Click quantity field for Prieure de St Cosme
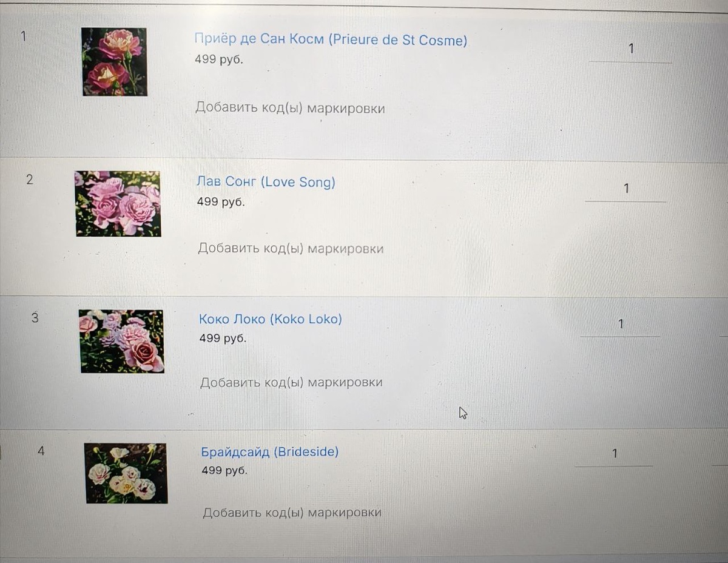The height and width of the screenshot is (563, 728). (x=630, y=50)
